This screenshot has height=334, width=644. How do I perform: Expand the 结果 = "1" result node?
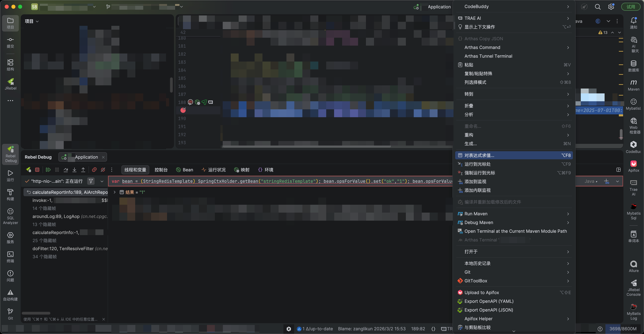115,192
